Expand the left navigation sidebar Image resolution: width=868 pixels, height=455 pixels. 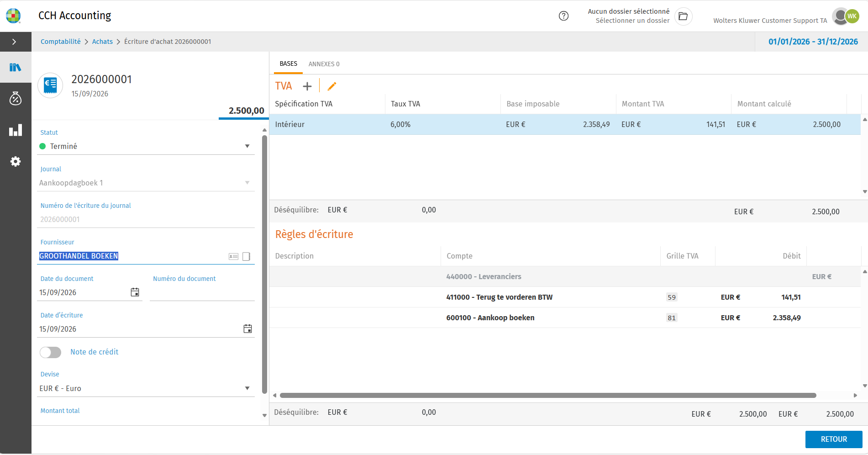coord(15,42)
